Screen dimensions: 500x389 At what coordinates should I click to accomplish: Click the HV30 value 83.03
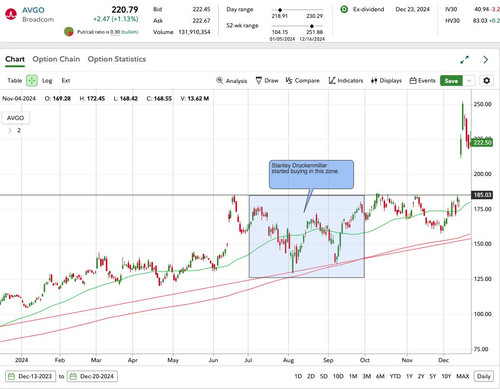click(x=480, y=21)
